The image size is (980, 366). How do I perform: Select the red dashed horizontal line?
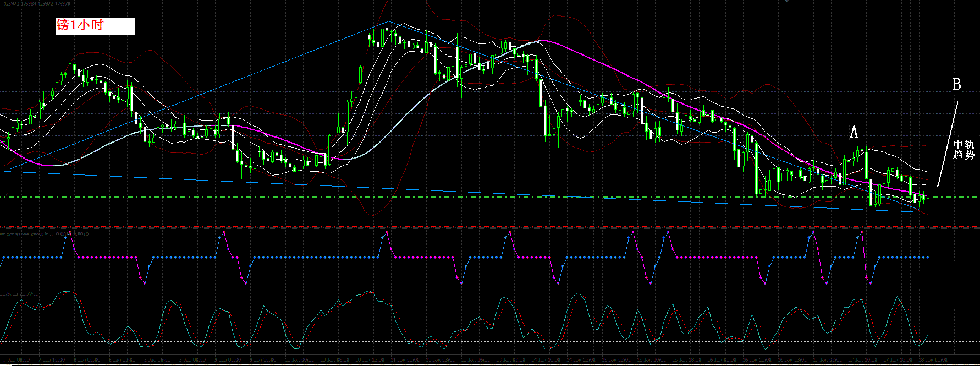(x=489, y=216)
